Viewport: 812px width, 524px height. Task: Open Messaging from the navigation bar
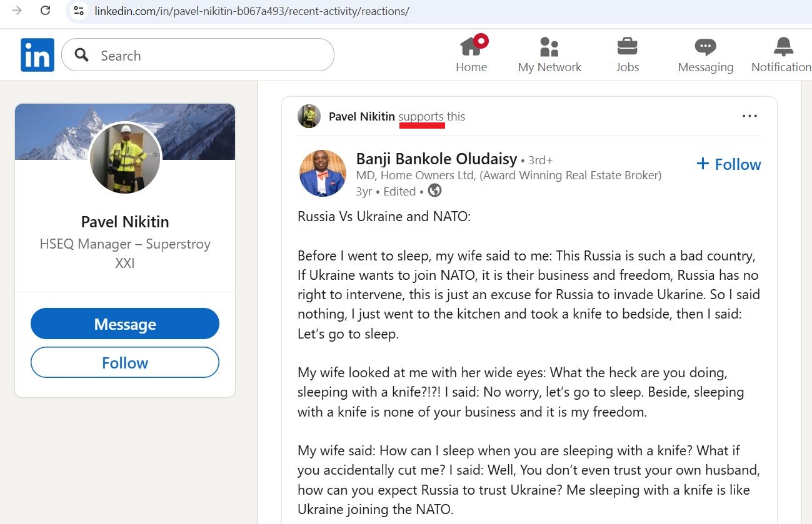click(705, 47)
